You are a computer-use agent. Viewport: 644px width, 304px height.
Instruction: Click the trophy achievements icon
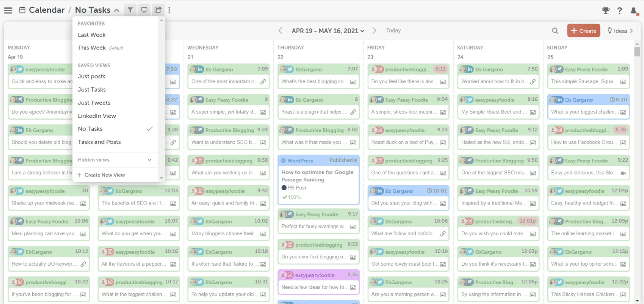coord(607,11)
